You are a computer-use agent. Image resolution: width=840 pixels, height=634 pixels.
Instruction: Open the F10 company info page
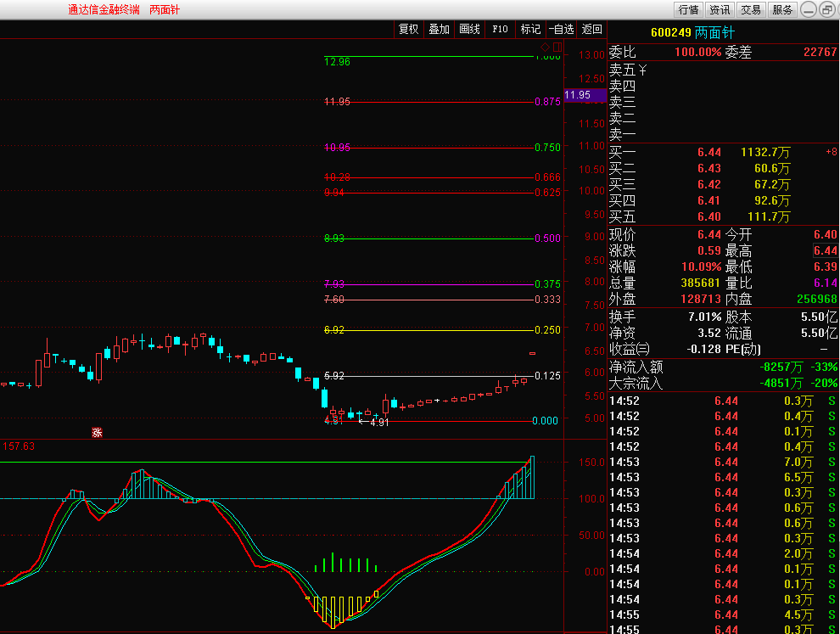500,29
